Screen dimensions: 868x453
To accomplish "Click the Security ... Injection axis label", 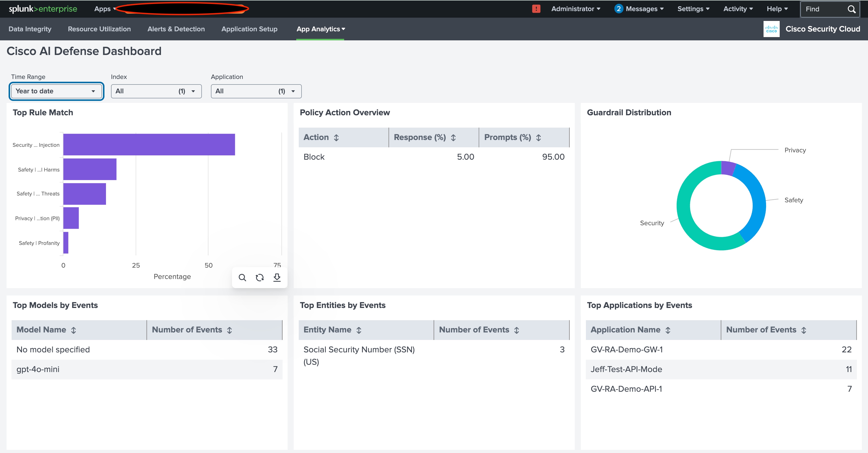I will pos(36,145).
